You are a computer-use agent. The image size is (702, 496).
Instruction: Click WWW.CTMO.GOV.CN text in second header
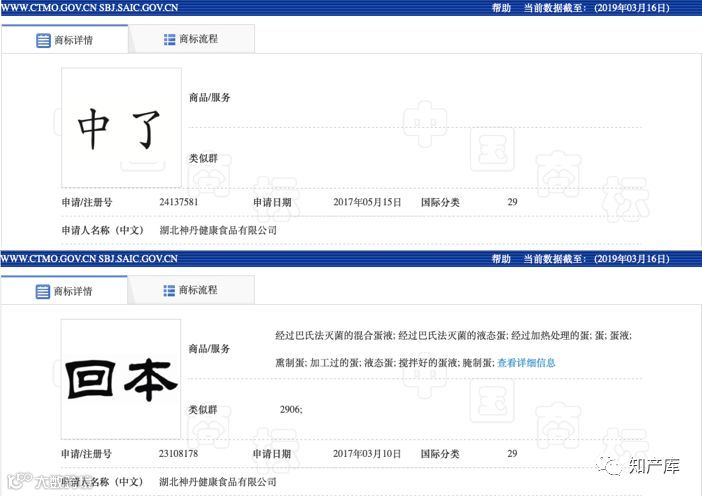point(48,259)
